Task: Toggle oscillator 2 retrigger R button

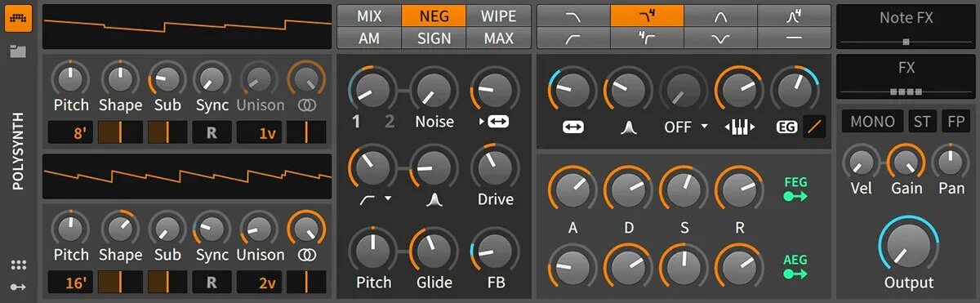Action: 212,282
